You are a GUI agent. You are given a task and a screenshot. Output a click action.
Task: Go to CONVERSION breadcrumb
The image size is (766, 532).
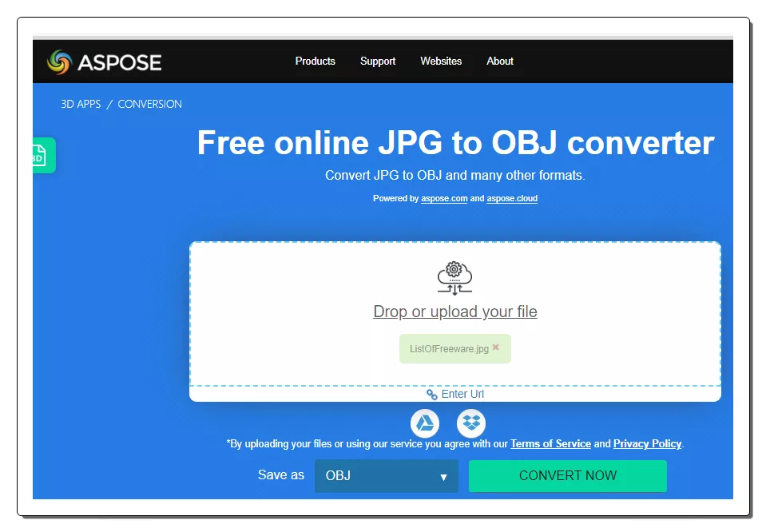coord(149,104)
